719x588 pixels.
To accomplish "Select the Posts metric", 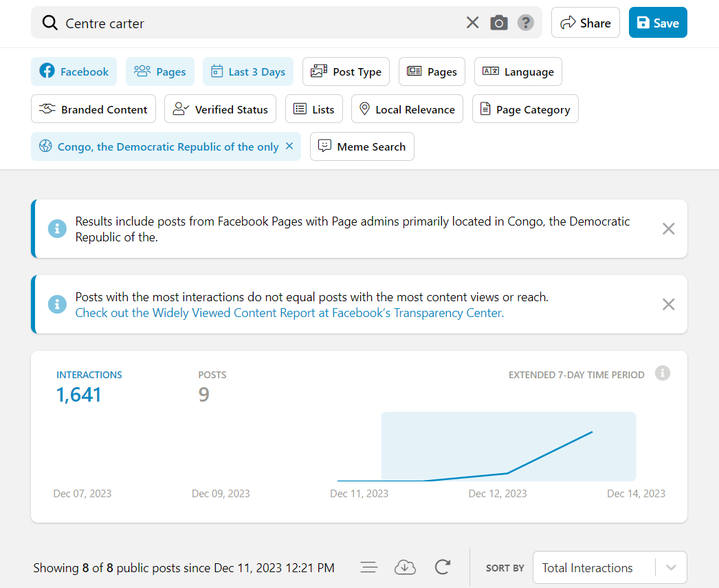I will tap(212, 387).
